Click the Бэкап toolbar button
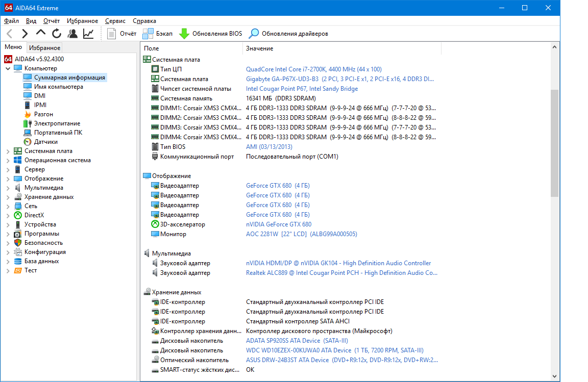The image size is (588, 382). 158,34
